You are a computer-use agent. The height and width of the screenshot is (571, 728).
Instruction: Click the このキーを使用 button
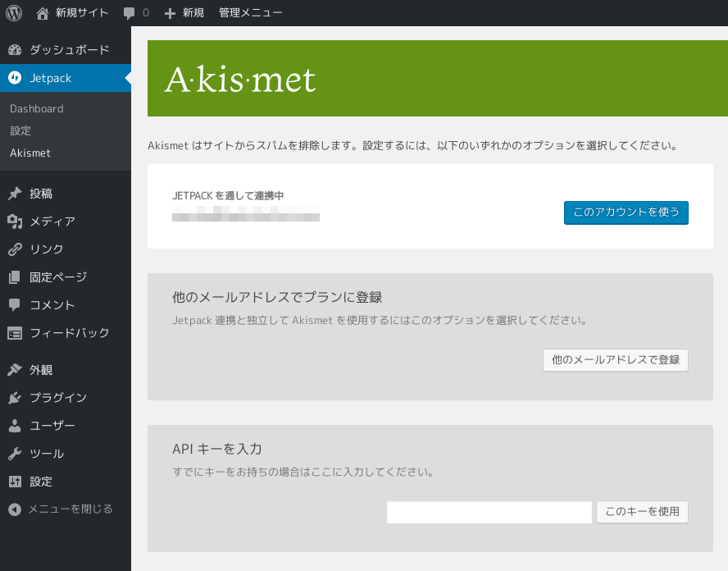pyautogui.click(x=642, y=512)
